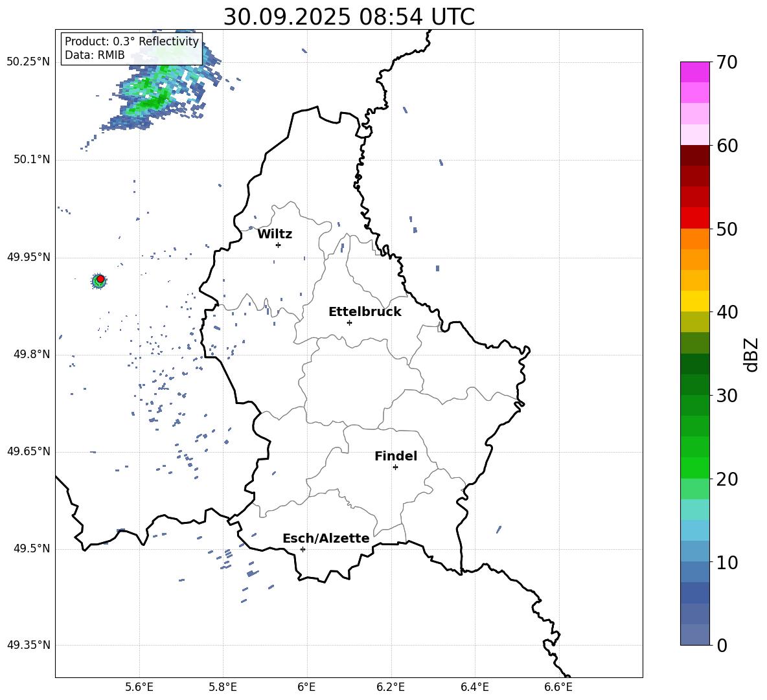Viewport: 767px width, 700px height.
Task: Click the dBZ colorbar axis title
Action: [752, 354]
